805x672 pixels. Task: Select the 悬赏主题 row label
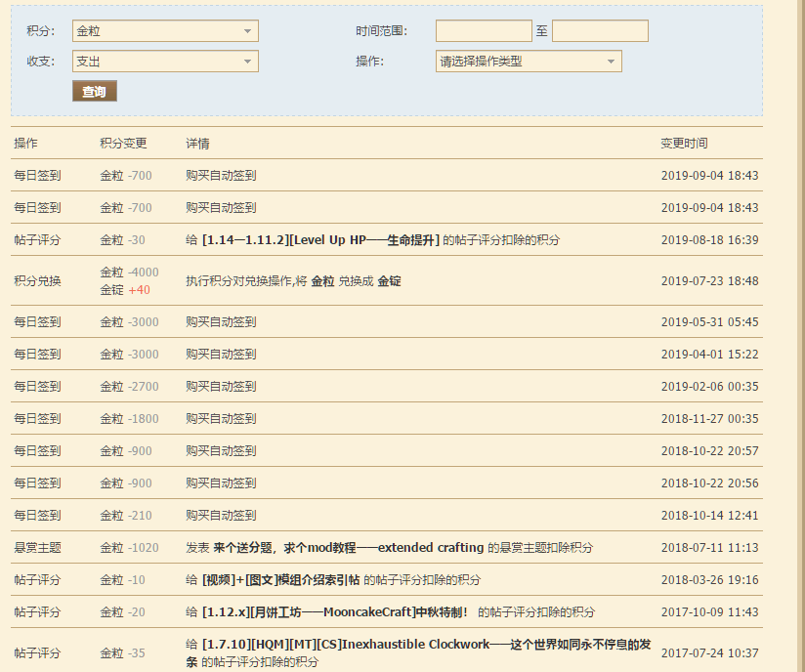click(37, 548)
